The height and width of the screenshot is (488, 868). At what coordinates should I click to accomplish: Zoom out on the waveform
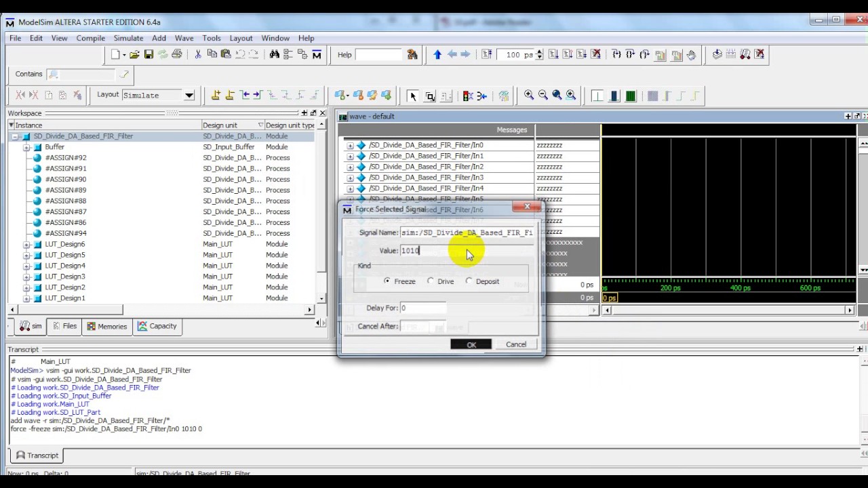coord(542,96)
